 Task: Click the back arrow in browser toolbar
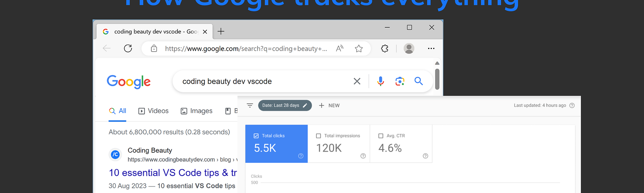(x=107, y=49)
